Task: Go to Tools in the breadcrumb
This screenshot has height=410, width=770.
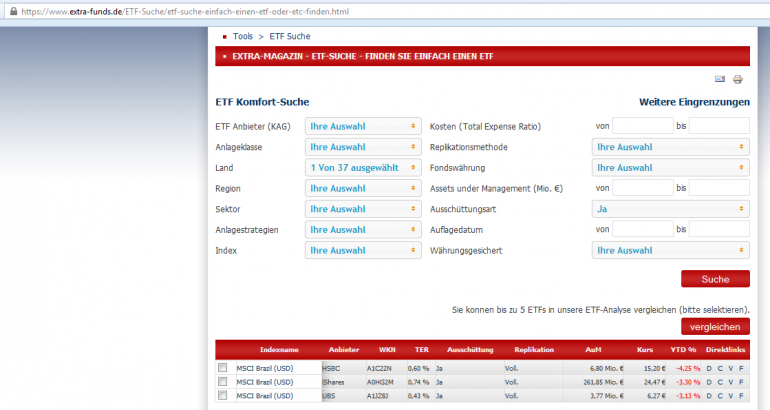Action: point(243,36)
